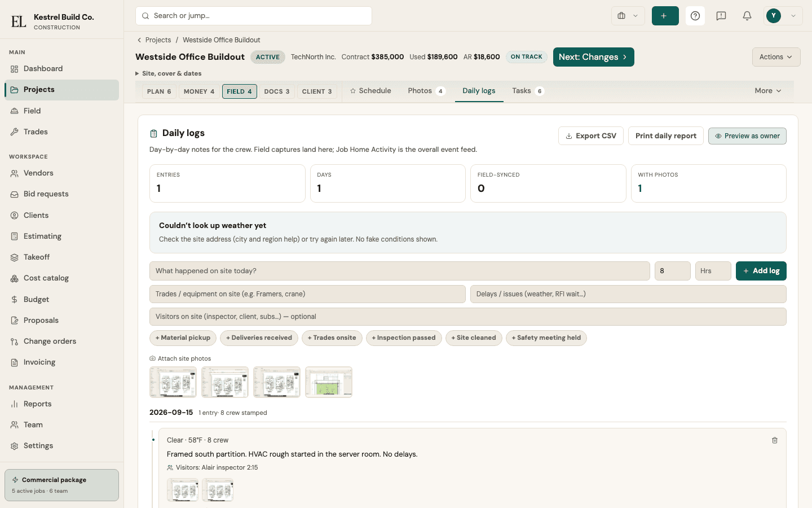Open the help question-mark icon
The image size is (812, 508).
coord(695,16)
